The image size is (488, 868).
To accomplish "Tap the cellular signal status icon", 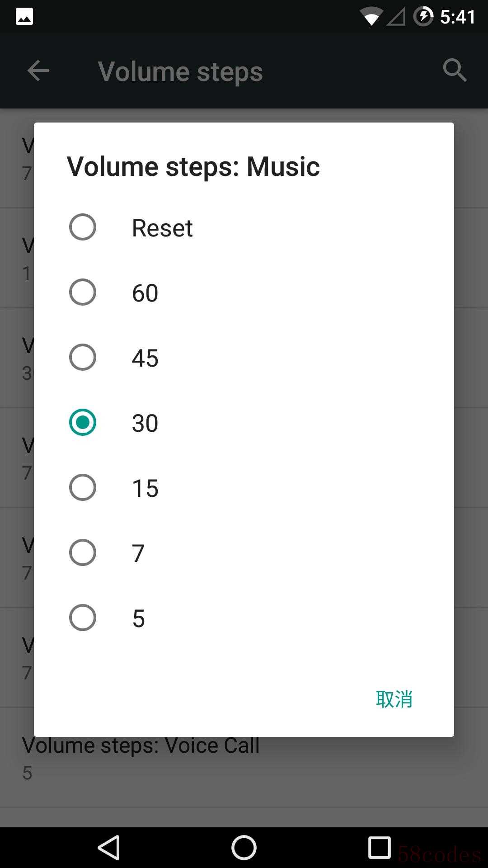I will [x=397, y=17].
